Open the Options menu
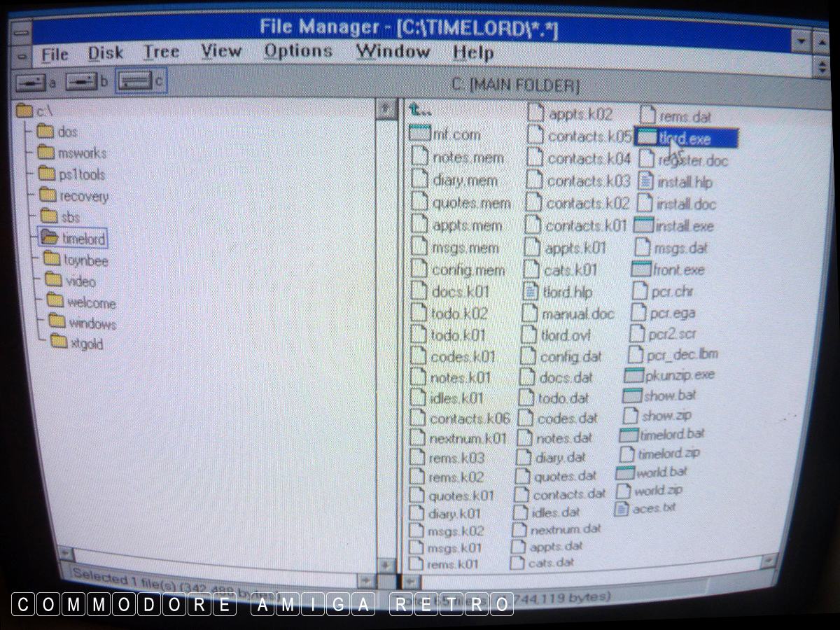This screenshot has height=630, width=840. [x=297, y=52]
